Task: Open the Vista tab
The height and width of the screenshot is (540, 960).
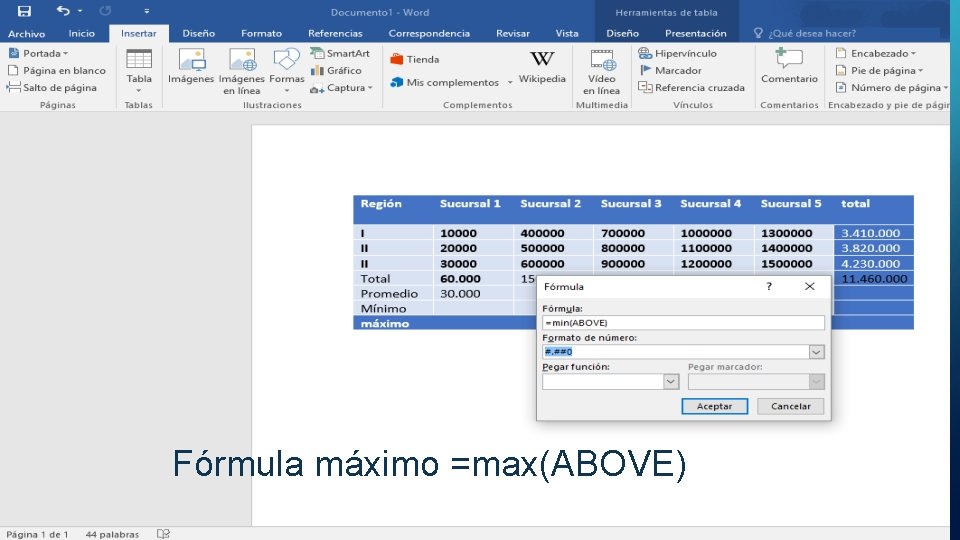Action: click(567, 33)
